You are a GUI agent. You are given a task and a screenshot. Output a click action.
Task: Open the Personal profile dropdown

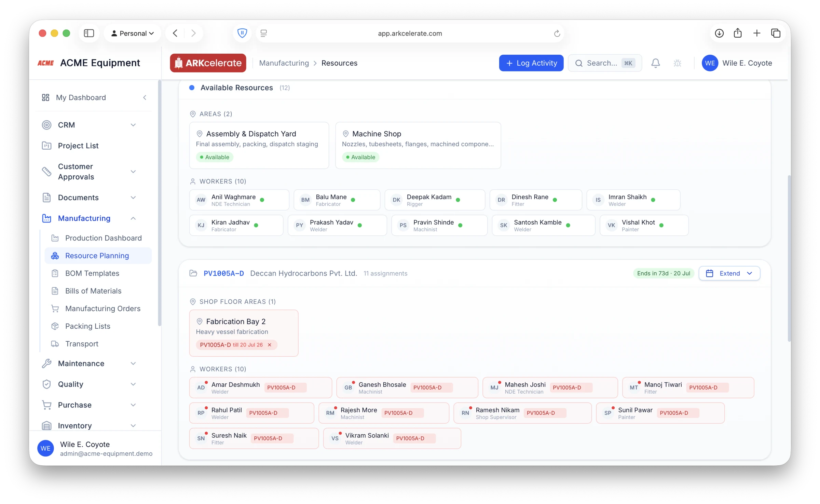(x=132, y=33)
